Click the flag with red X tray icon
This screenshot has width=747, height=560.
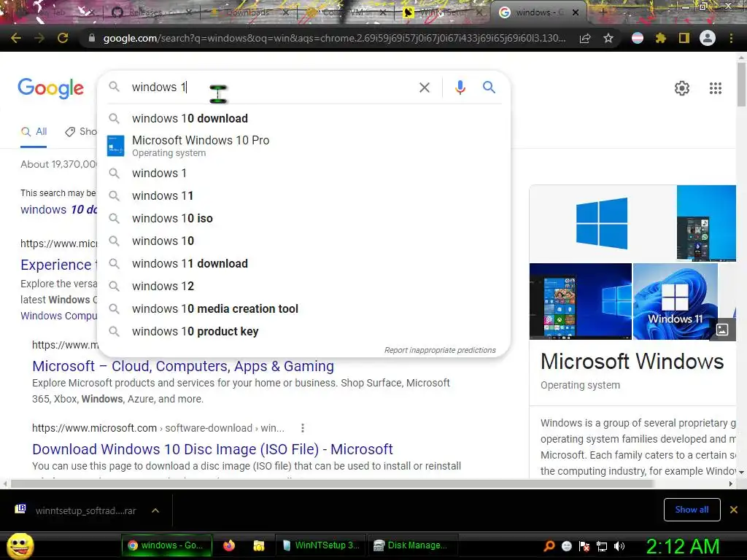click(584, 546)
